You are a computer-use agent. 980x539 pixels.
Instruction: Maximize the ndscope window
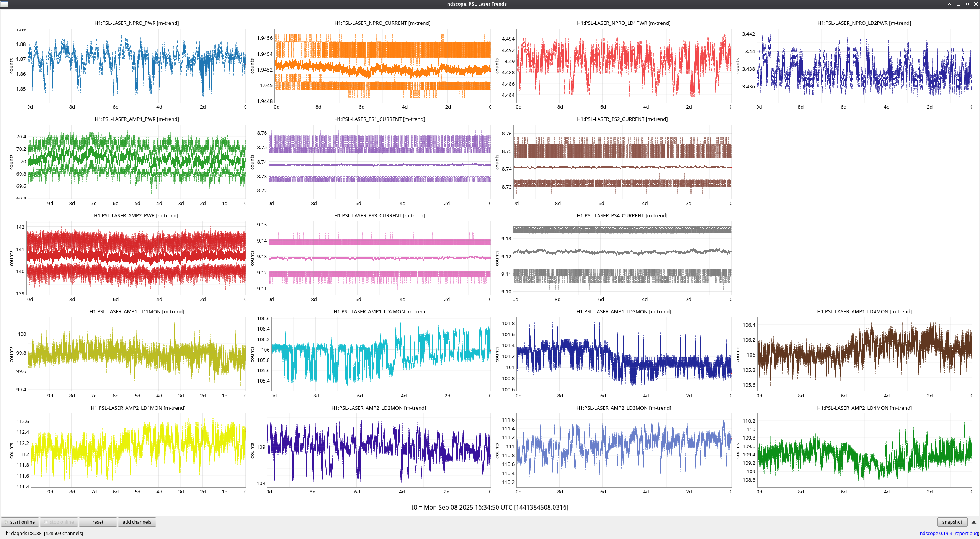pyautogui.click(x=967, y=4)
